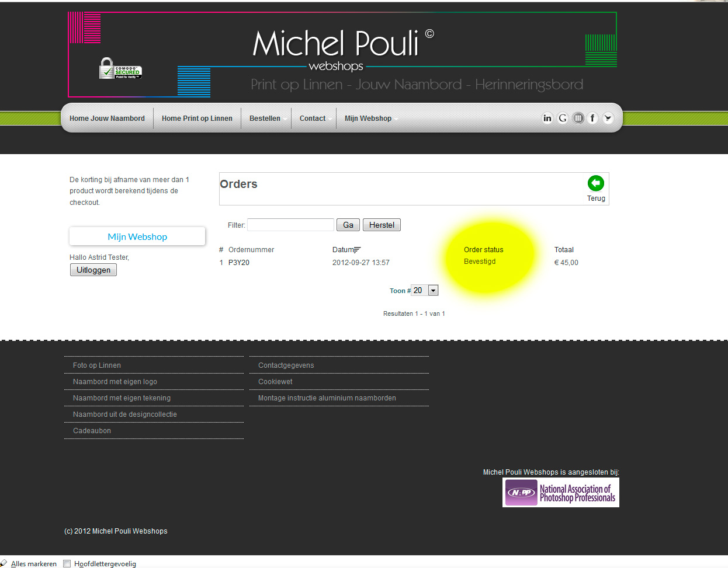This screenshot has width=728, height=568.
Task: Click the € 45,00 total value
Action: pos(566,263)
